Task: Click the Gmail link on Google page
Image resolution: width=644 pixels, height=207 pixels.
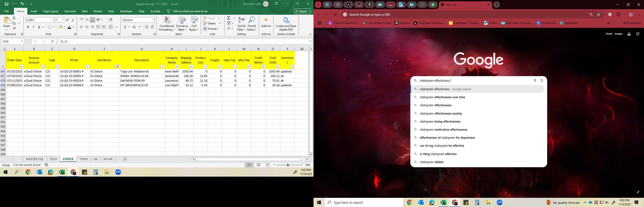Action: pyautogui.click(x=609, y=34)
